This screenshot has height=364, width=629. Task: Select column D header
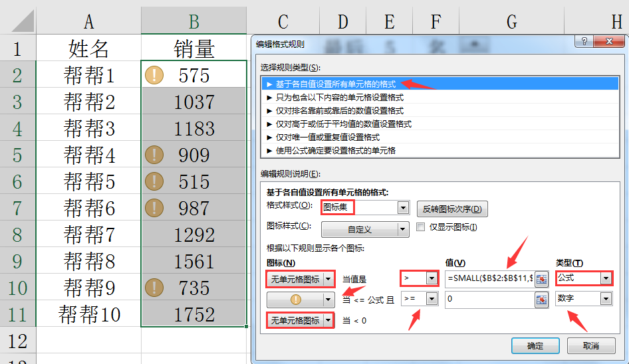342,21
